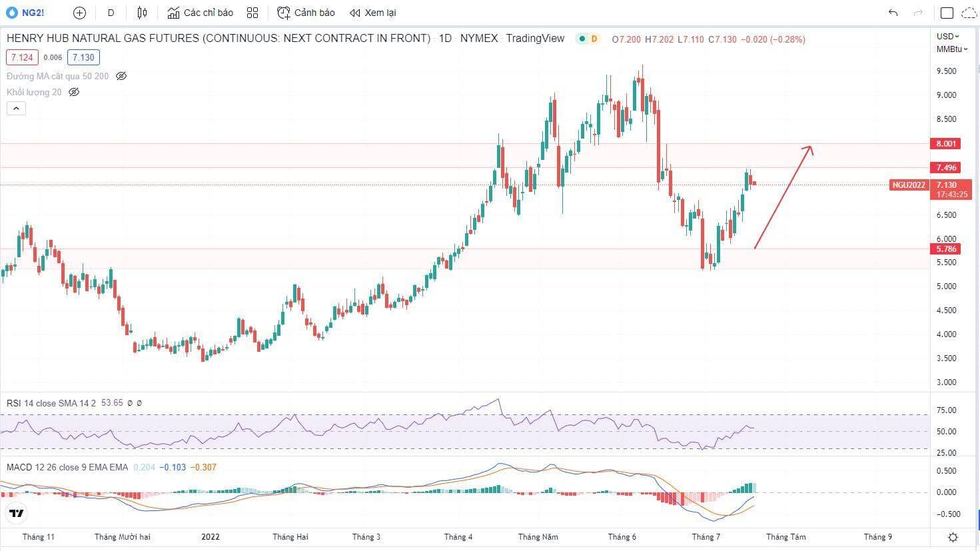Undo the last chart action
The image size is (980, 551).
click(893, 13)
